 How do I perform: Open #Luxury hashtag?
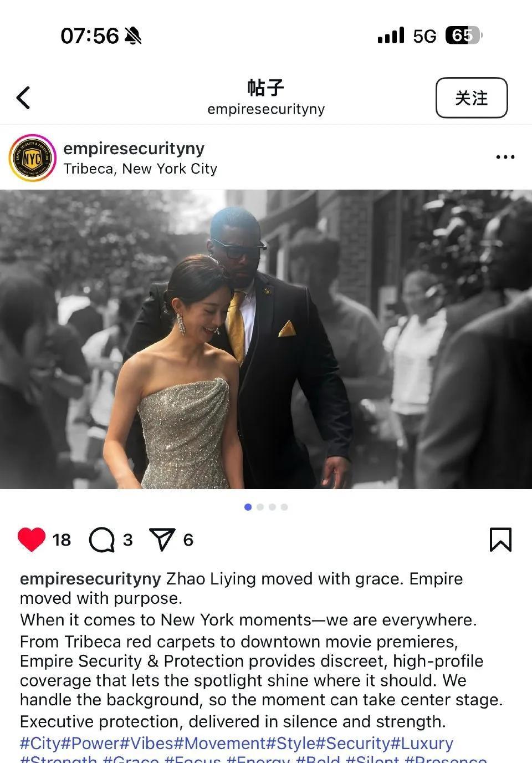coord(422,743)
